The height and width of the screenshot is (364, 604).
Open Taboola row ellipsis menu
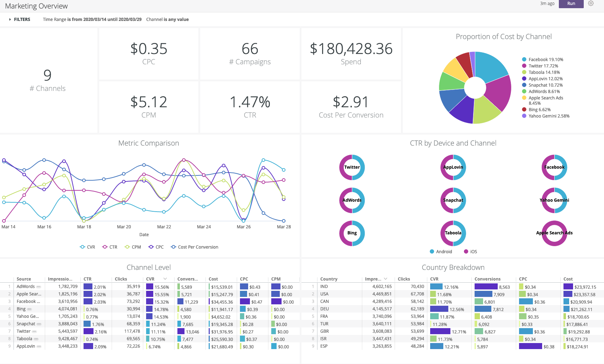click(36, 339)
